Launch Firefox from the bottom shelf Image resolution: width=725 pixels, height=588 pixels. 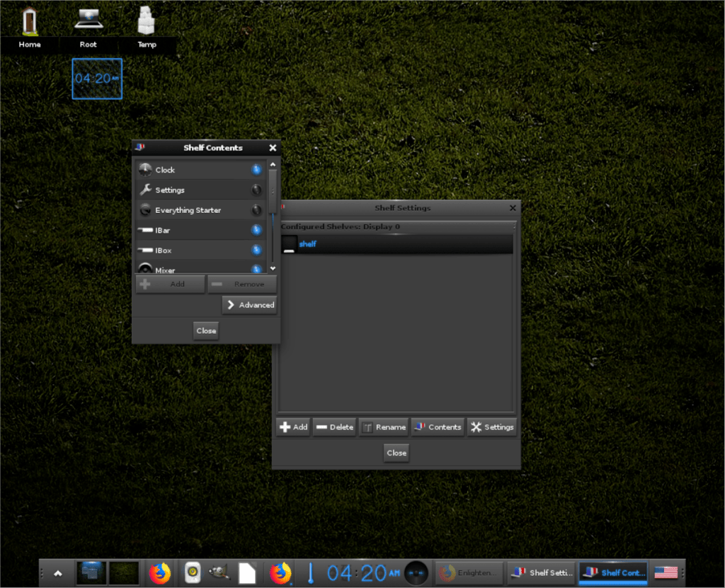(x=160, y=572)
